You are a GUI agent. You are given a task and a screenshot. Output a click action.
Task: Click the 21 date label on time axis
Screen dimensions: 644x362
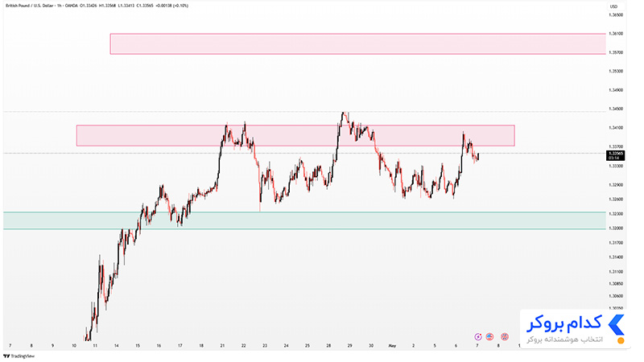222,346
